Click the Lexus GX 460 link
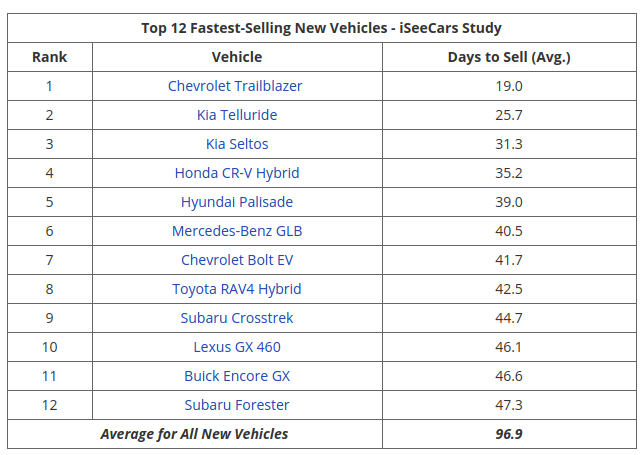 coord(237,347)
